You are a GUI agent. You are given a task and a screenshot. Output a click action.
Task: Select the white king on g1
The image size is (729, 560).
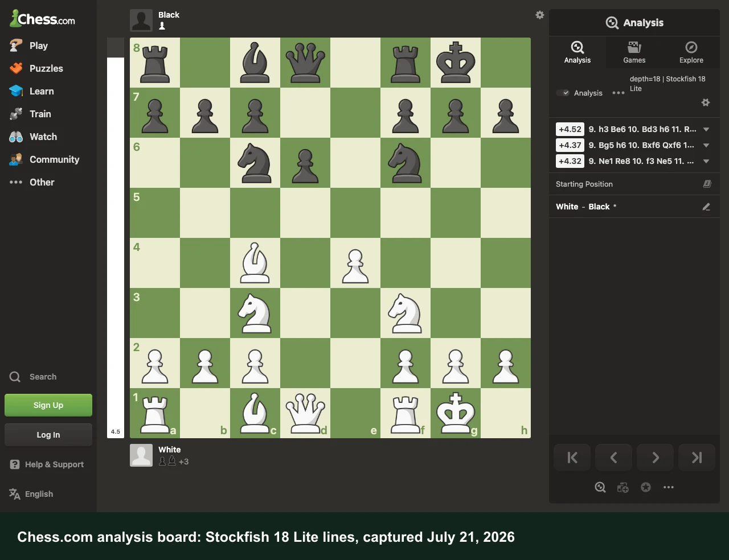click(456, 413)
